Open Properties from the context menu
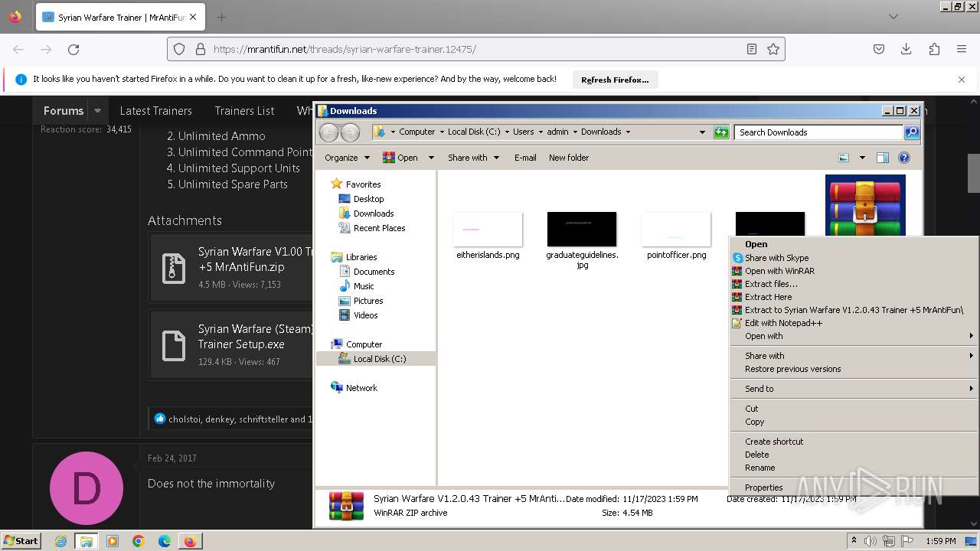This screenshot has height=551, width=980. [854, 487]
